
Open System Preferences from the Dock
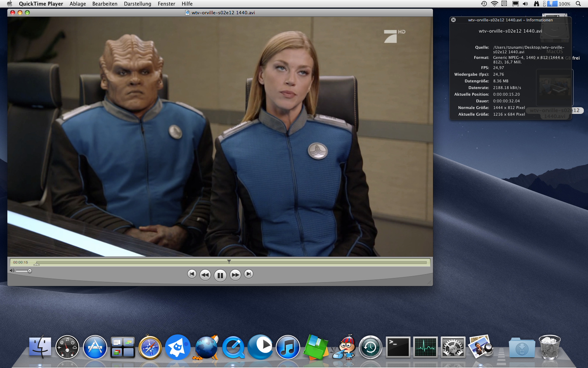pyautogui.click(x=453, y=347)
